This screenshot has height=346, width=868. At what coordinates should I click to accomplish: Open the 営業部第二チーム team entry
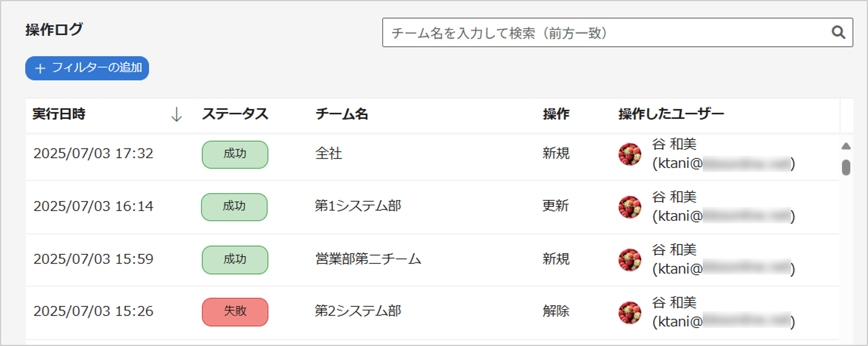[x=368, y=259]
